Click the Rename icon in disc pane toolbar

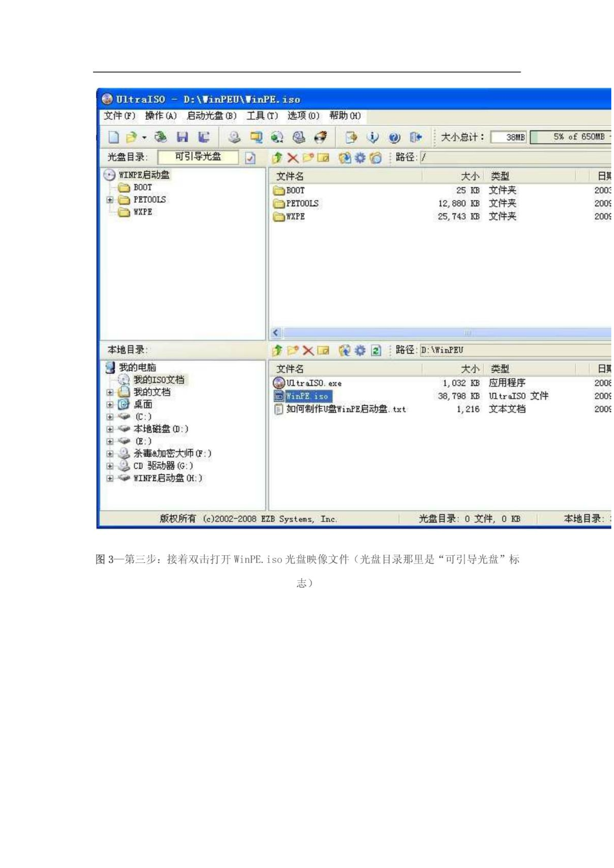click(324, 158)
